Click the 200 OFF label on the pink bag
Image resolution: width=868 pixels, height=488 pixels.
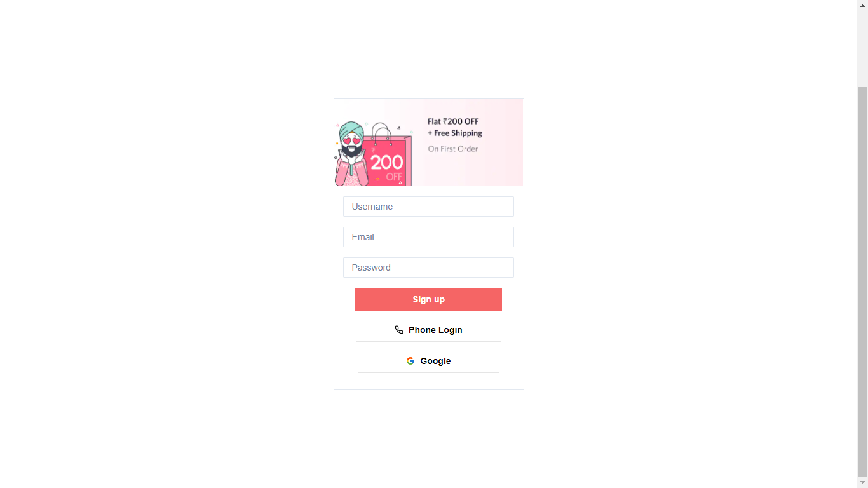coord(387,167)
